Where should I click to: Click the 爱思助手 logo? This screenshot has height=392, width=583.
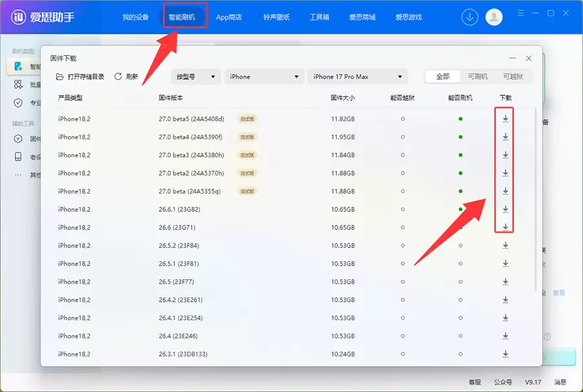42,17
